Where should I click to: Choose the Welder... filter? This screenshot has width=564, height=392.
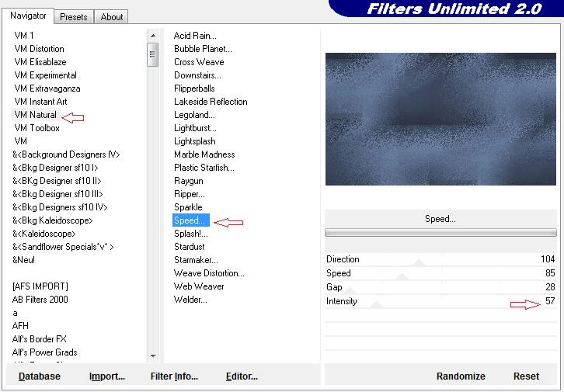pos(190,300)
